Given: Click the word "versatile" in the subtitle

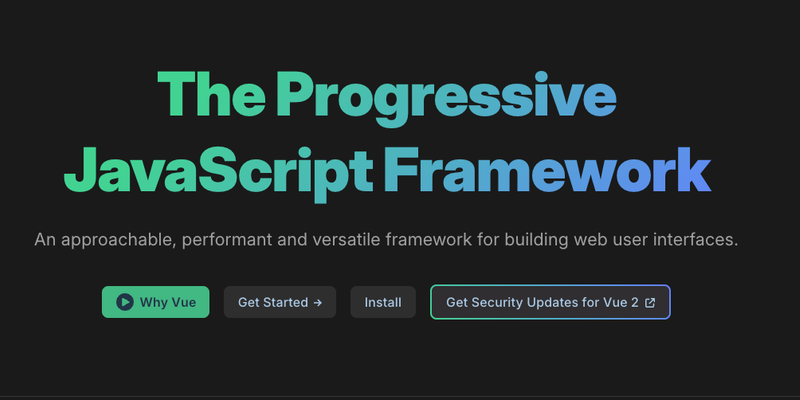Looking at the screenshot, I should 348,239.
